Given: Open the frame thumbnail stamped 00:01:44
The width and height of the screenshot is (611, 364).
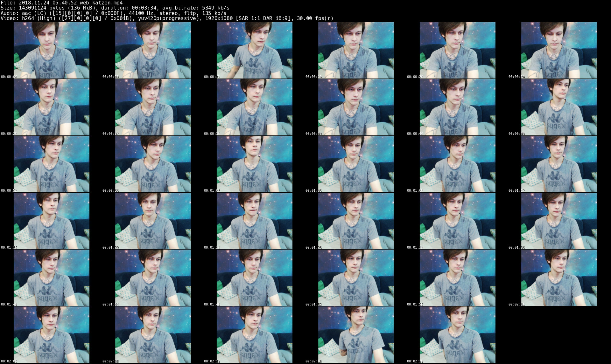Looking at the screenshot, I should tap(153, 278).
